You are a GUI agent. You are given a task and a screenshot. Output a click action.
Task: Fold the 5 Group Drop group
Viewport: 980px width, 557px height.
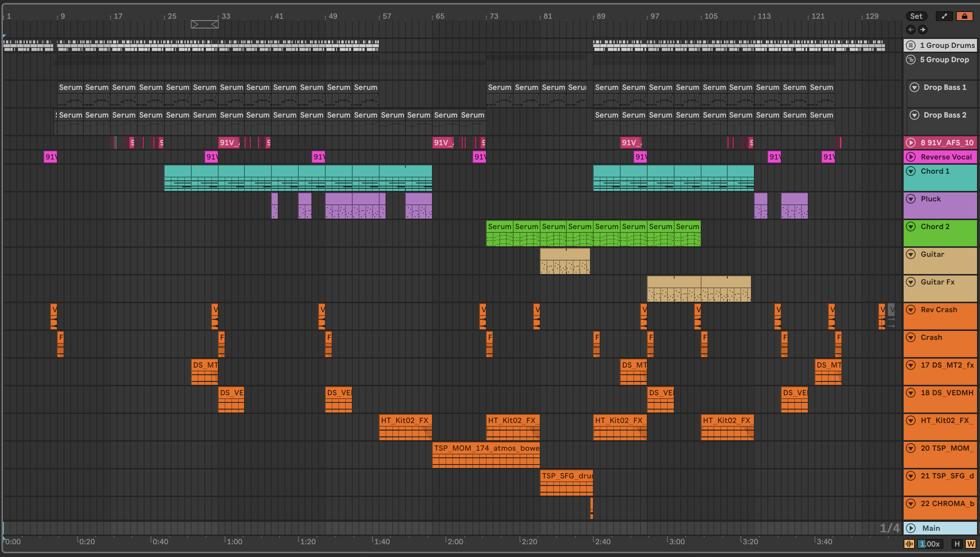point(911,60)
